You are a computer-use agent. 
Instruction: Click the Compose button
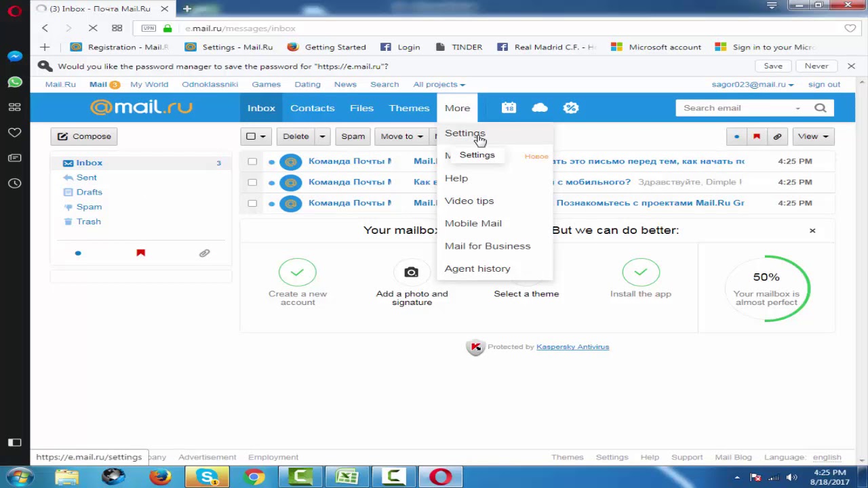pyautogui.click(x=83, y=136)
